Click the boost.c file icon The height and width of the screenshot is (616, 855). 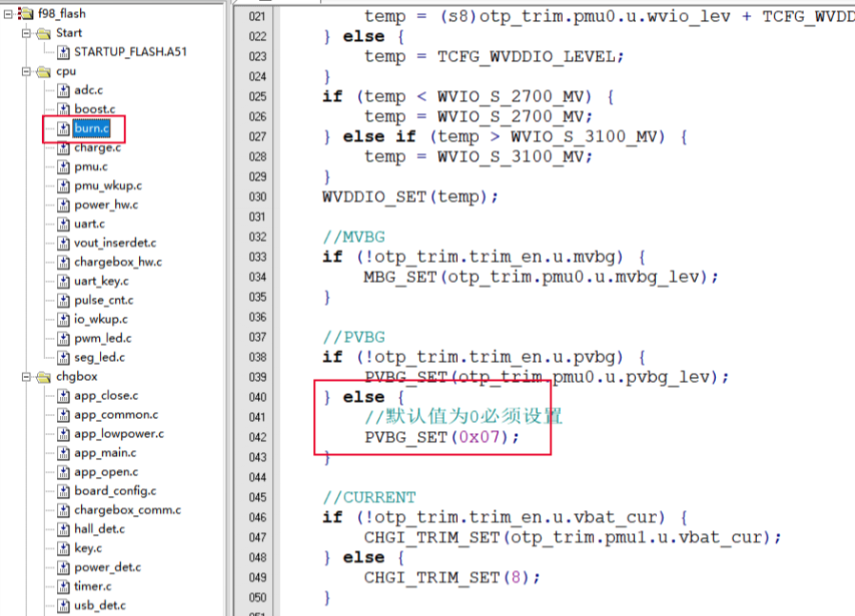pos(64,109)
